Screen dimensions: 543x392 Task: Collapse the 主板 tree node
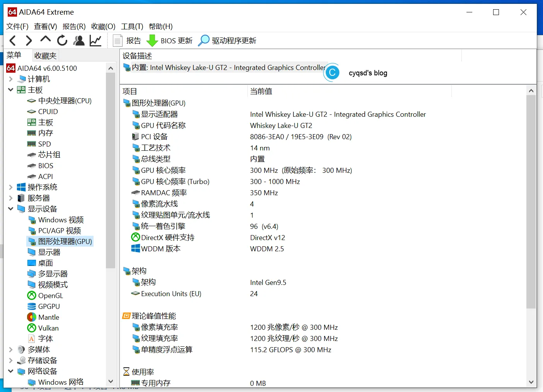click(11, 90)
